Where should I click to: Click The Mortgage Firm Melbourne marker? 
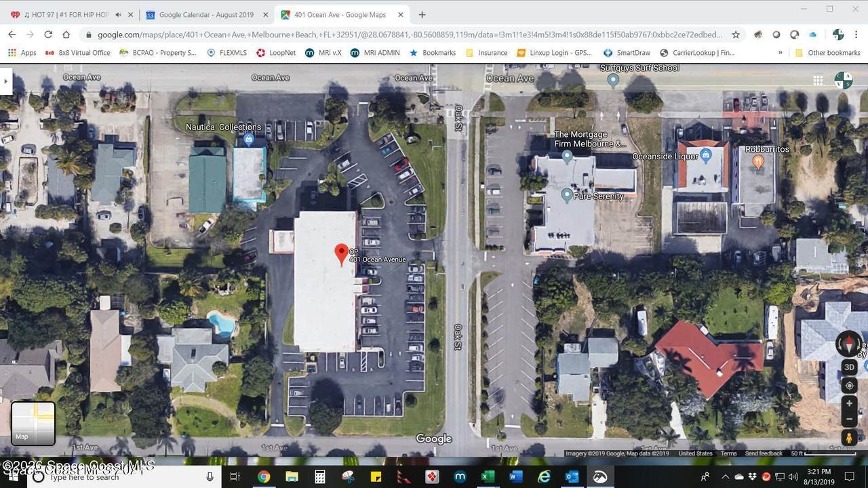pos(567,157)
